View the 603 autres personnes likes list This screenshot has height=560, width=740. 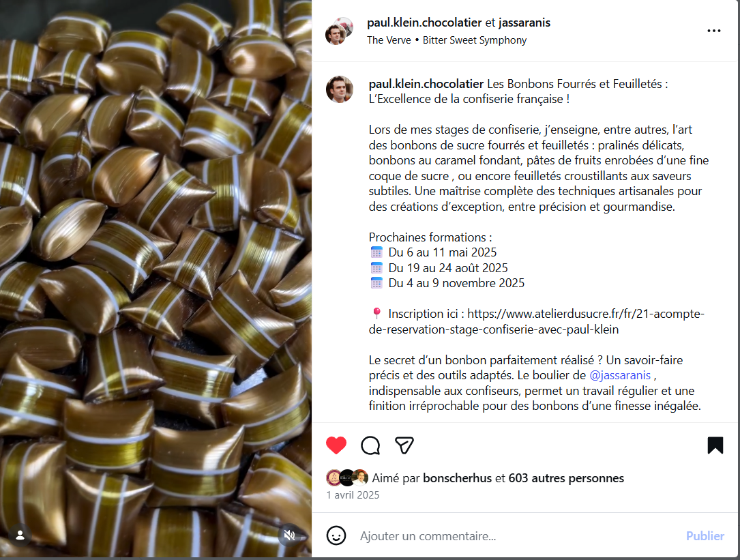coord(566,478)
